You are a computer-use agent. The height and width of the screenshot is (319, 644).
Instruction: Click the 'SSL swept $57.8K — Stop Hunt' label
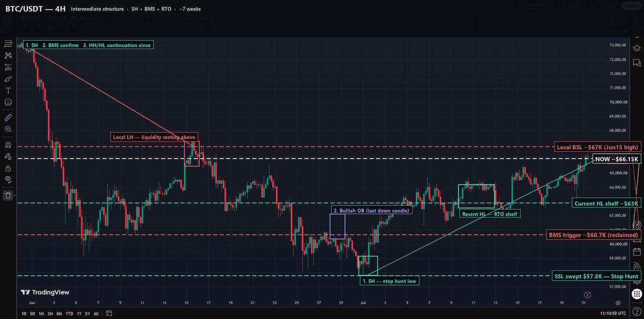596,276
